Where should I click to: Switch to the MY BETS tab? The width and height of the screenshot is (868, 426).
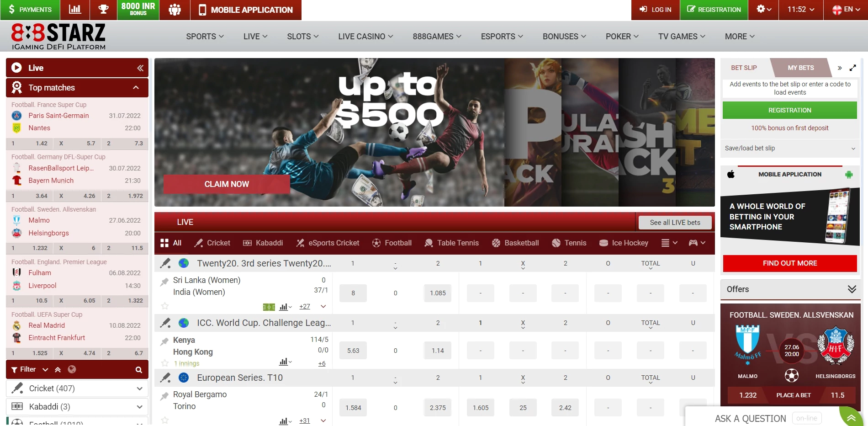(800, 68)
